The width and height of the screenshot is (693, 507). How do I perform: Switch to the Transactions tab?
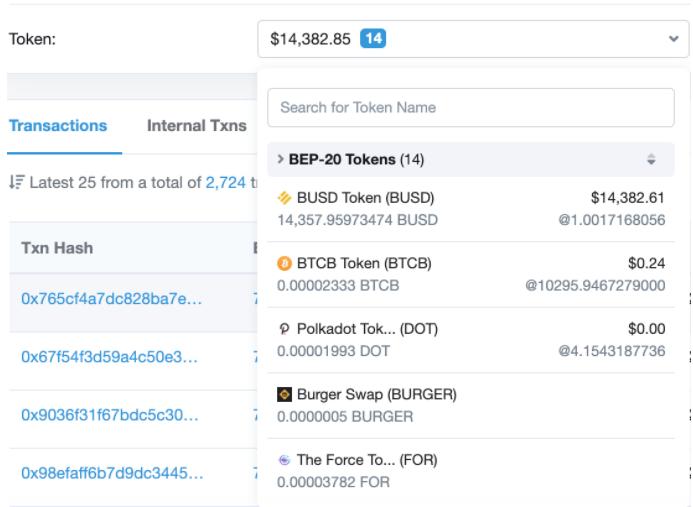[x=58, y=126]
